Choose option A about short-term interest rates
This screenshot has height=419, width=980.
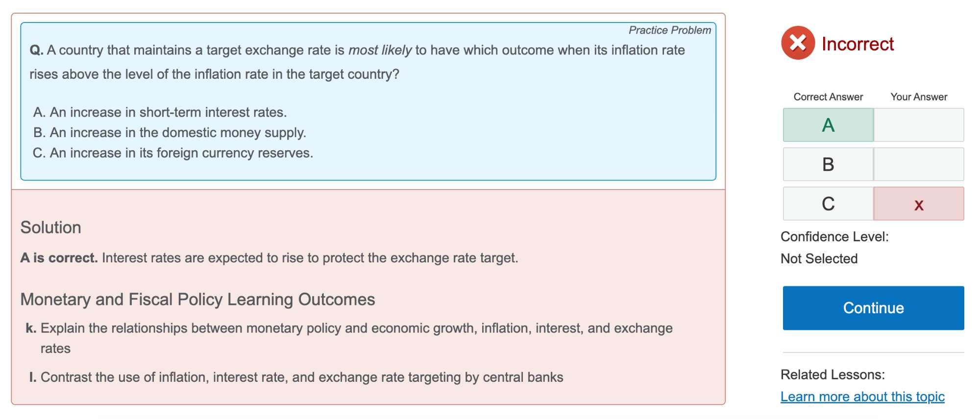click(160, 112)
